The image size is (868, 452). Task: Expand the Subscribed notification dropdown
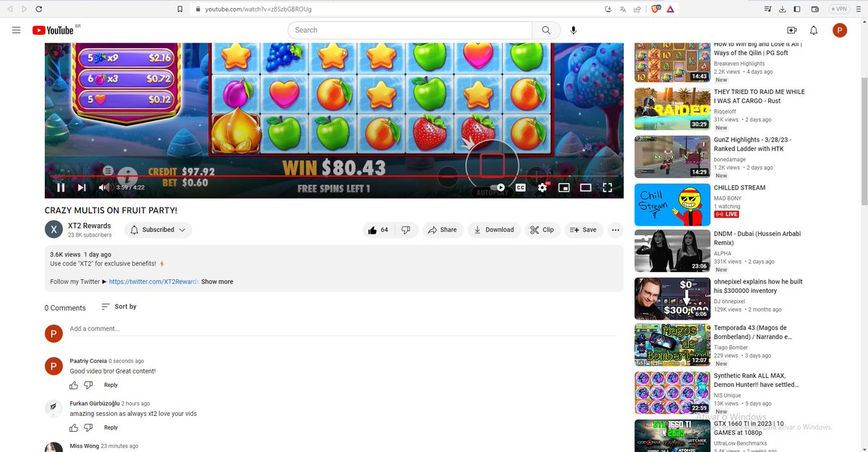(158, 230)
